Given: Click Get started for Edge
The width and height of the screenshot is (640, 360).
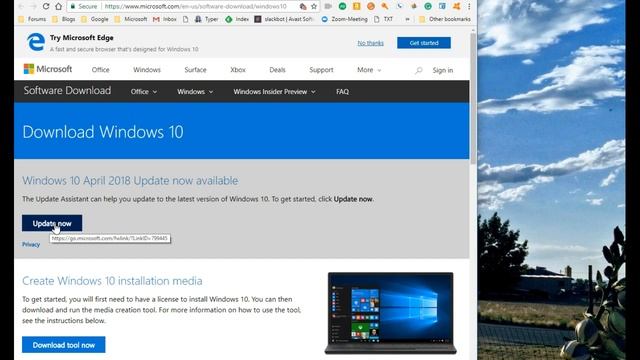Looking at the screenshot, I should point(424,43).
